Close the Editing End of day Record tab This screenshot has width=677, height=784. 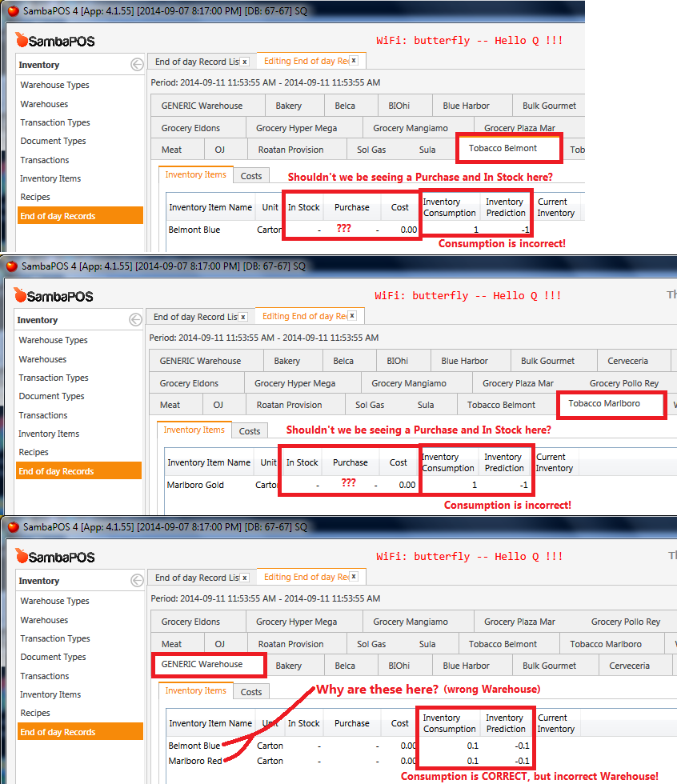pos(352,59)
